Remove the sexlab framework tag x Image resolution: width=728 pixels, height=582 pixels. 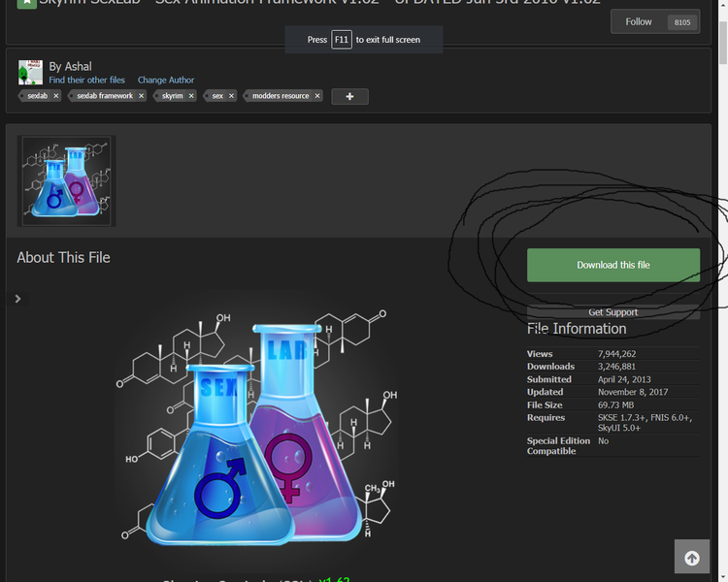pos(141,96)
